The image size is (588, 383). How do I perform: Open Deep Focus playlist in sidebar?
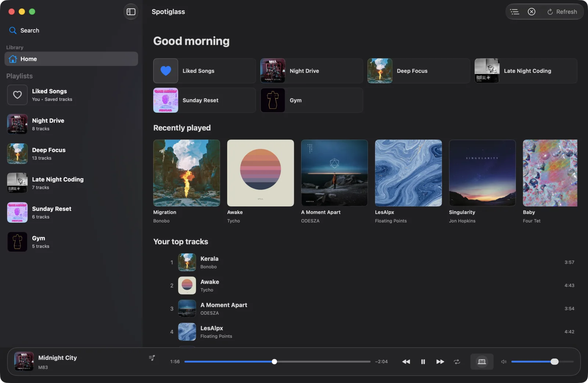tap(71, 154)
